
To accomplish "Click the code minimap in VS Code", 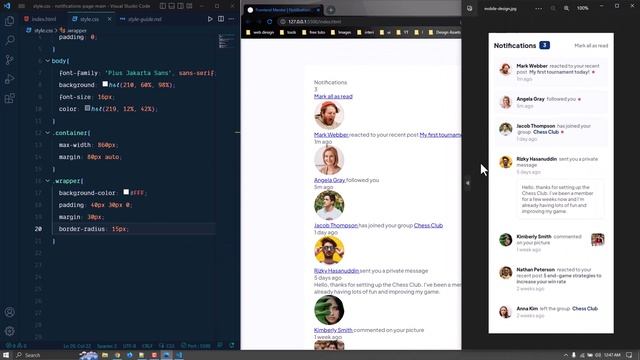I will [x=227, y=41].
